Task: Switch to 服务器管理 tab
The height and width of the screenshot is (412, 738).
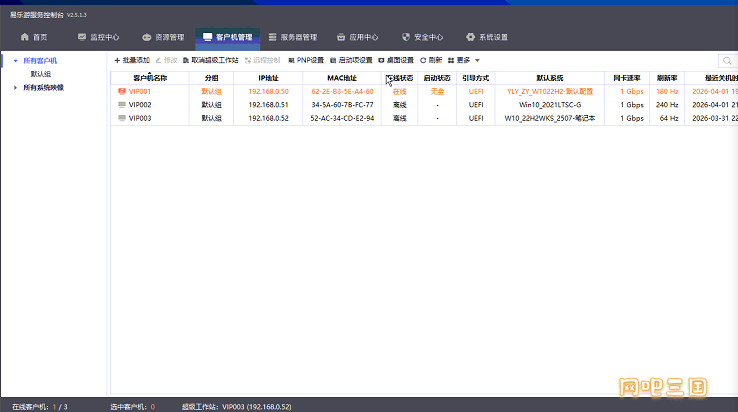Action: pos(292,37)
